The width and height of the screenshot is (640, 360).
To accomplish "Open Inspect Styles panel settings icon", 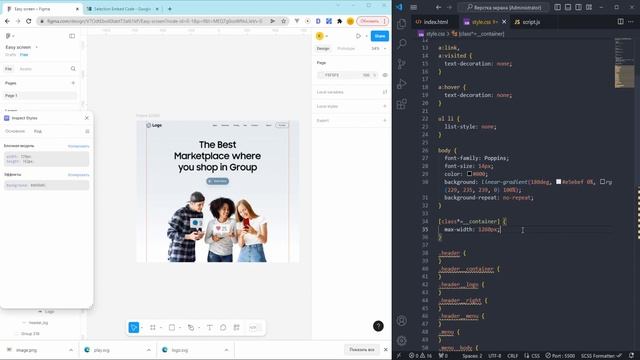I will (87, 131).
